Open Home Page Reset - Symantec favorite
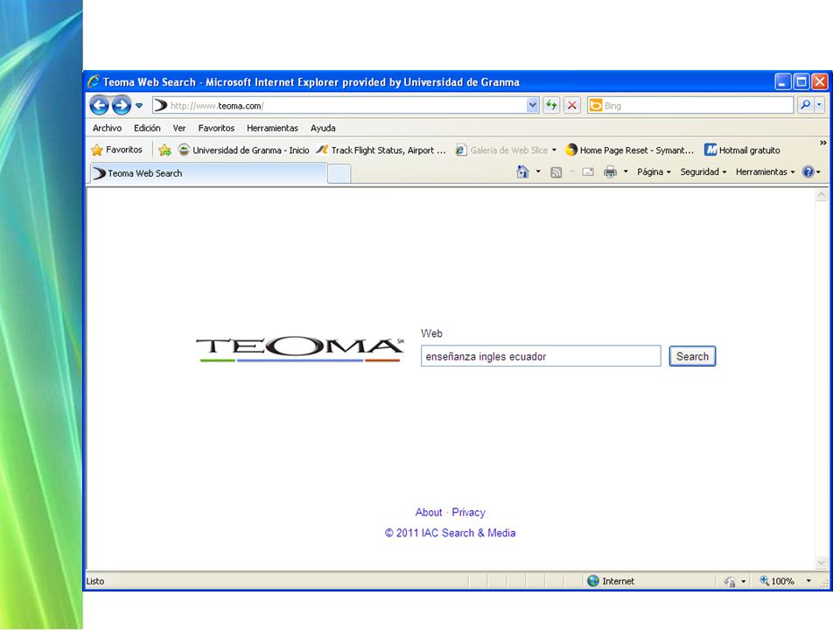Image resolution: width=840 pixels, height=630 pixels. click(630, 150)
